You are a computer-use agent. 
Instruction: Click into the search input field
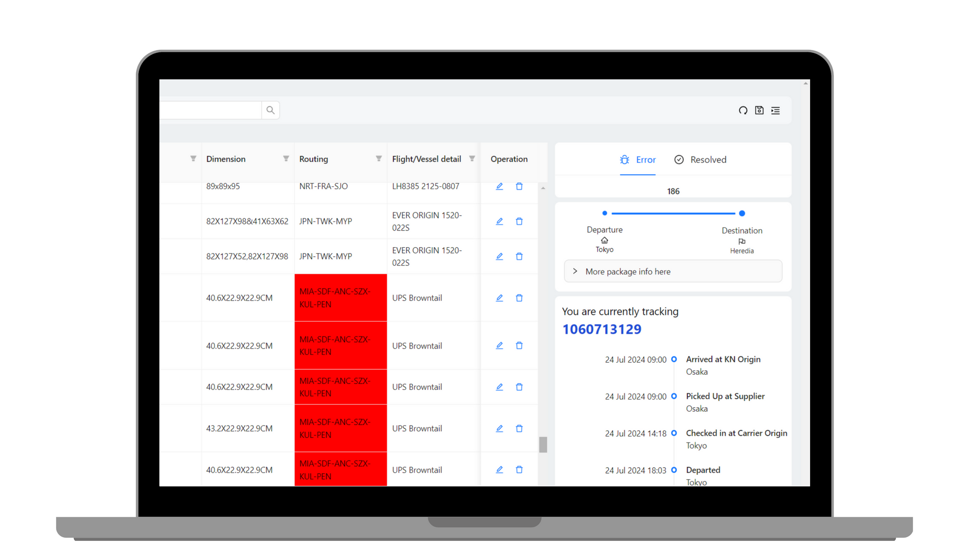212,110
